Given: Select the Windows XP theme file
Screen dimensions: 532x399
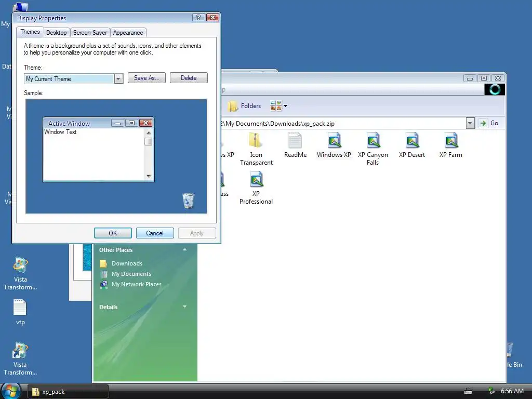Looking at the screenshot, I should (x=334, y=145).
